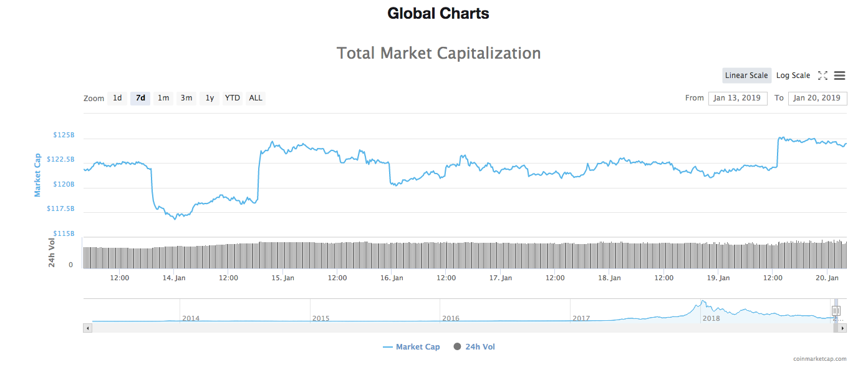The image size is (868, 372).
Task: Apply the 1m zoom range
Action: coord(163,98)
